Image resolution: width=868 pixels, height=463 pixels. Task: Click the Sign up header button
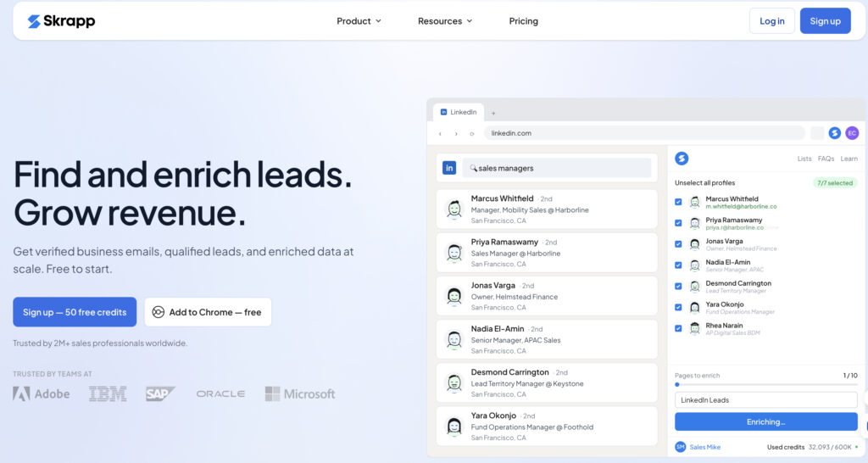pos(825,21)
